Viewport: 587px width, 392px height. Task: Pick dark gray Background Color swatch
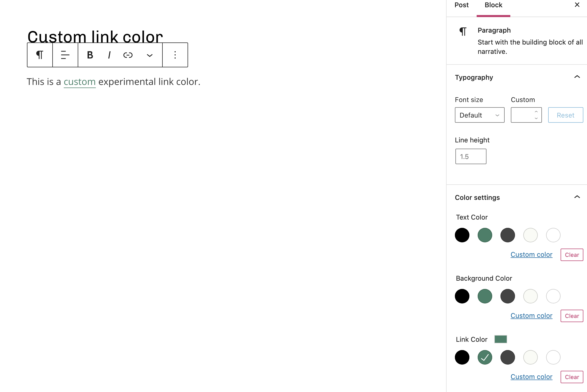click(507, 296)
